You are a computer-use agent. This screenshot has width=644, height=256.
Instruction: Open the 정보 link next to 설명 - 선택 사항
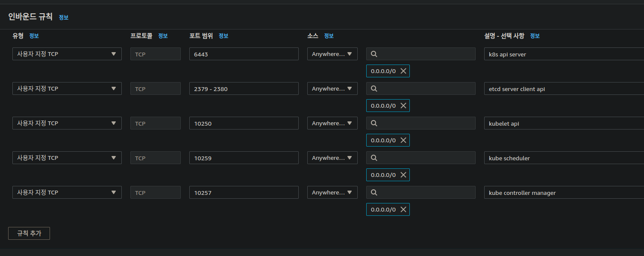point(535,36)
